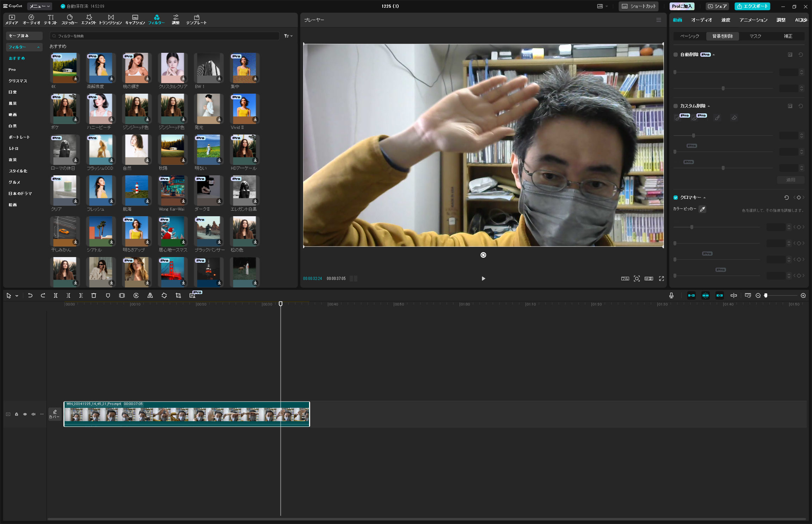Click the ショートカット button
Viewport: 812px width, 524px height.
[x=639, y=6]
